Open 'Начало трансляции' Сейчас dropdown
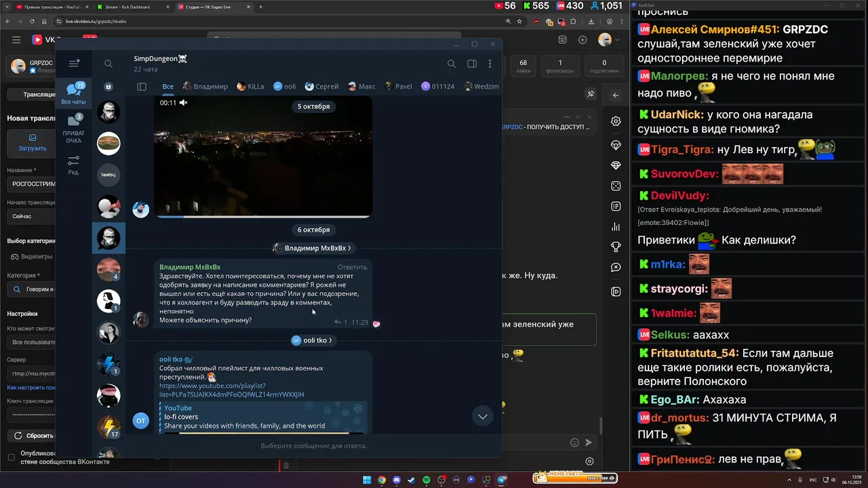The image size is (868, 488). tap(32, 216)
